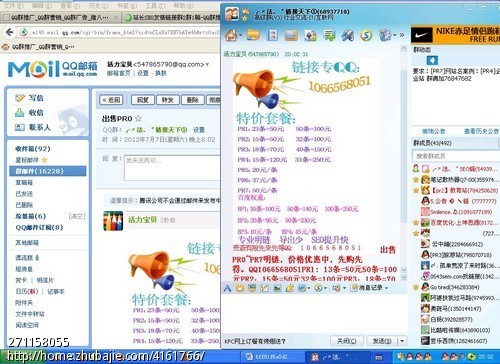Screen dimensions: 500x364
Task: Click the screenshot capture icon
Action: (301, 288)
